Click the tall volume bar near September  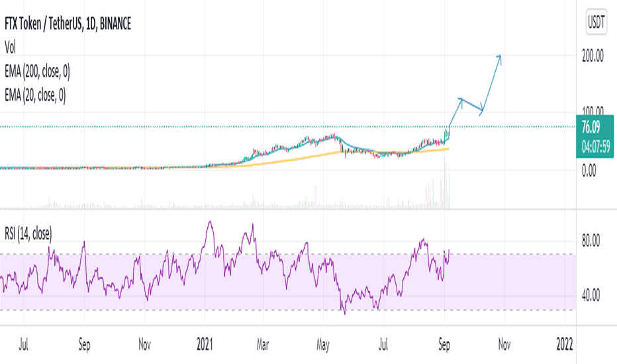pyautogui.click(x=445, y=183)
